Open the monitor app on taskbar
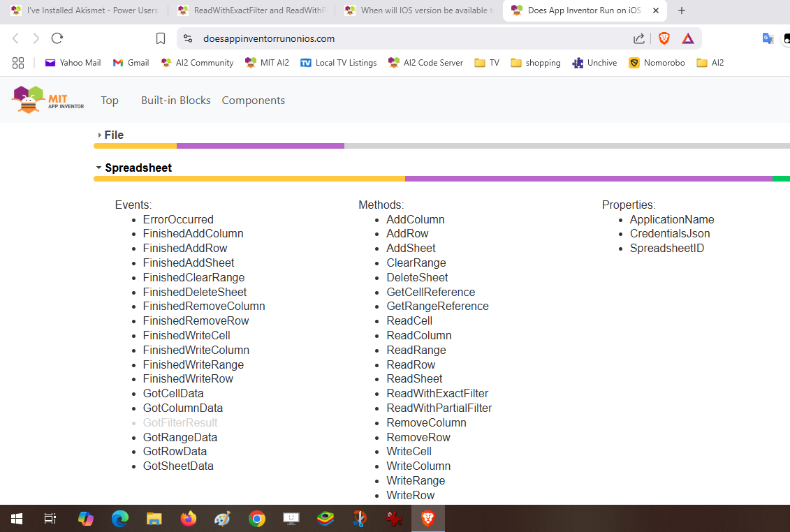This screenshot has height=532, width=790. pos(291,519)
